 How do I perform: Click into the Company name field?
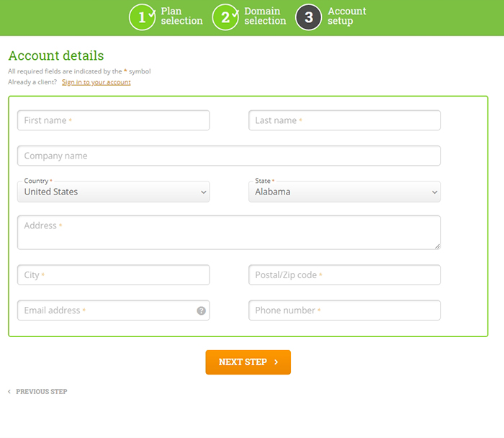coord(229,156)
